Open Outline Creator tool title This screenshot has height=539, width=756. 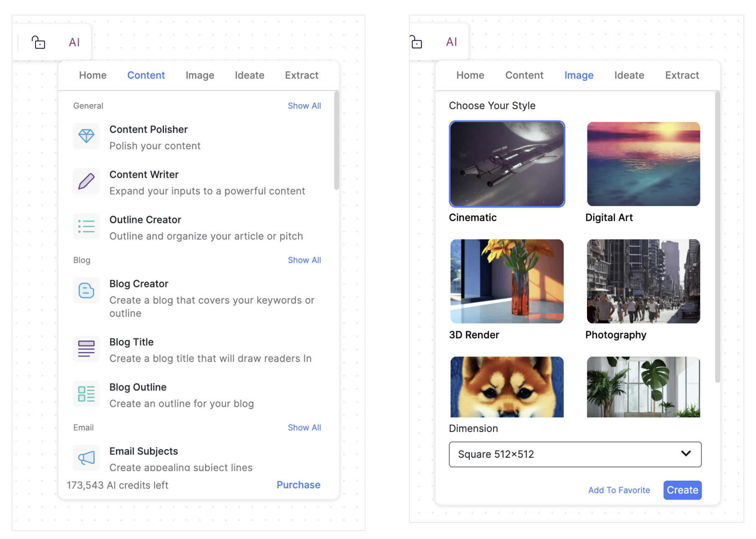145,220
